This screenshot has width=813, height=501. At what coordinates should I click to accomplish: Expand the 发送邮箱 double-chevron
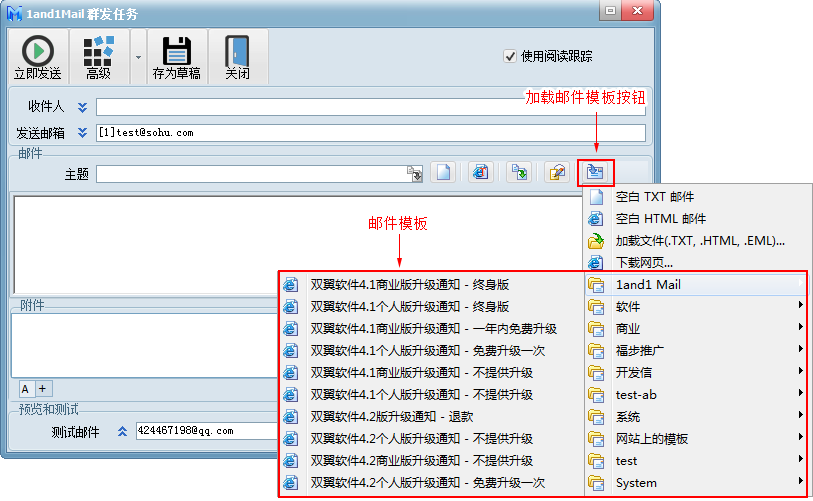click(x=82, y=133)
